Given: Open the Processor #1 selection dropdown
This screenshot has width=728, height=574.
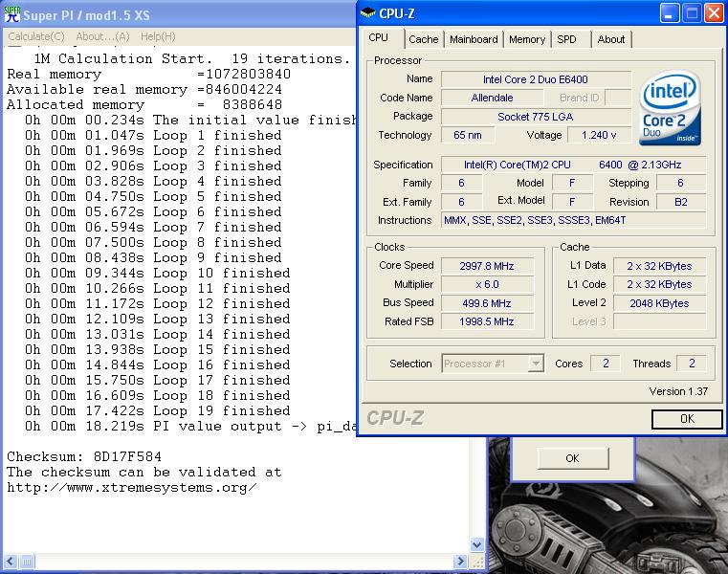Looking at the screenshot, I should tap(492, 364).
